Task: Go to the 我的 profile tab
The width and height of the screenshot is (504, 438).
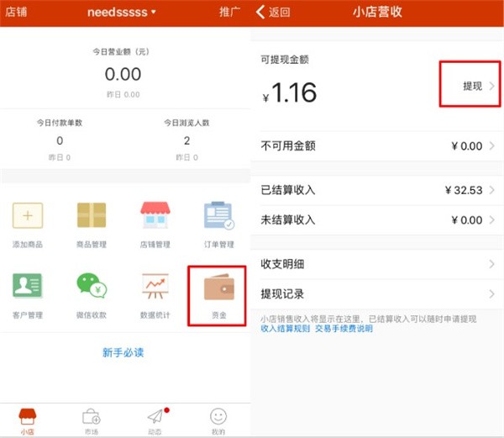Action: tap(218, 420)
